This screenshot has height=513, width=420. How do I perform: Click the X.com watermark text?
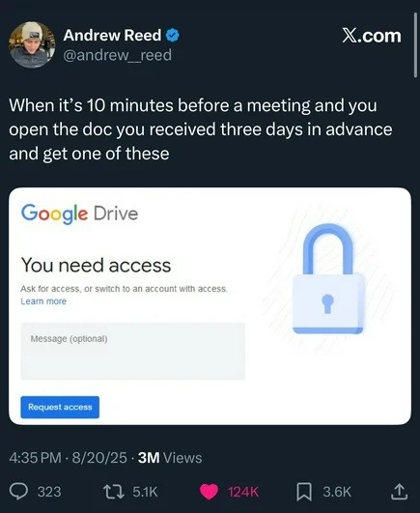point(372,36)
